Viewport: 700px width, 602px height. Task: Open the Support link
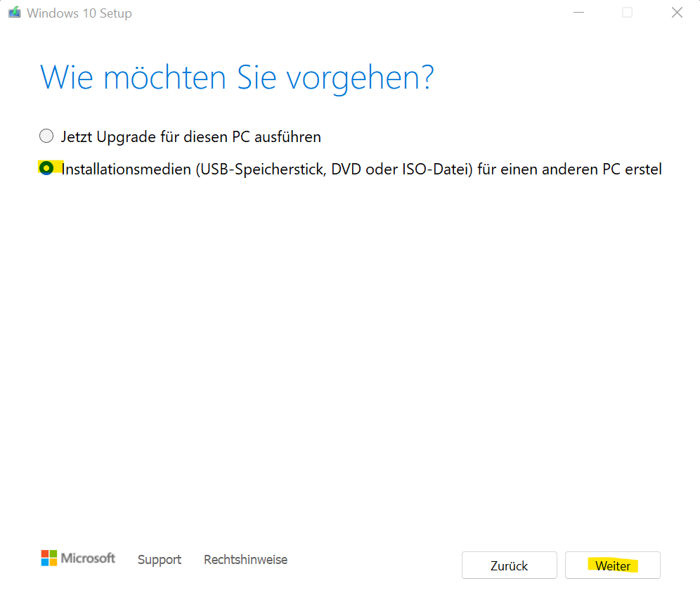pos(160,560)
